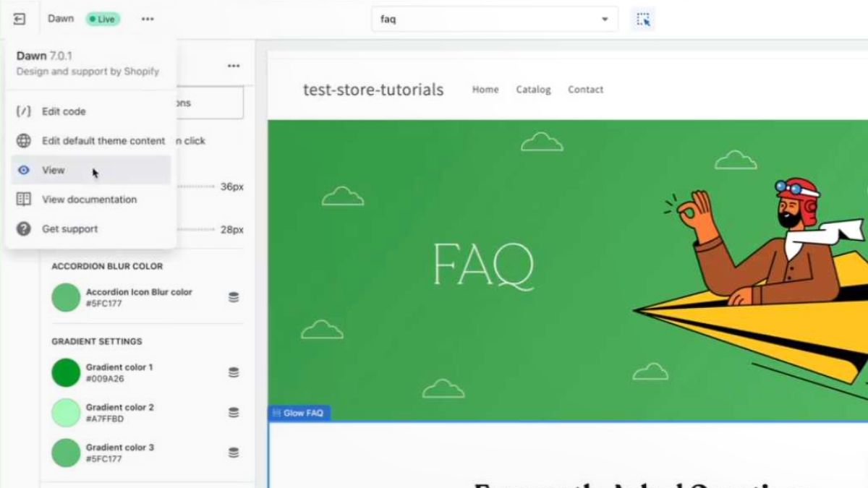Choose View documentation from the theme menu
The height and width of the screenshot is (488, 868).
pyautogui.click(x=90, y=200)
